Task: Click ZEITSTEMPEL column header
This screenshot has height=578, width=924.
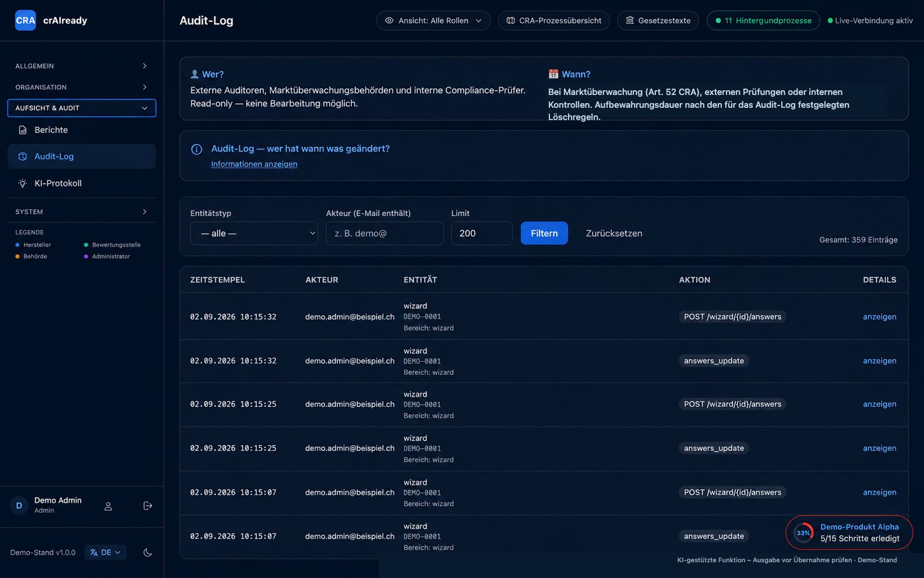Action: [217, 280]
